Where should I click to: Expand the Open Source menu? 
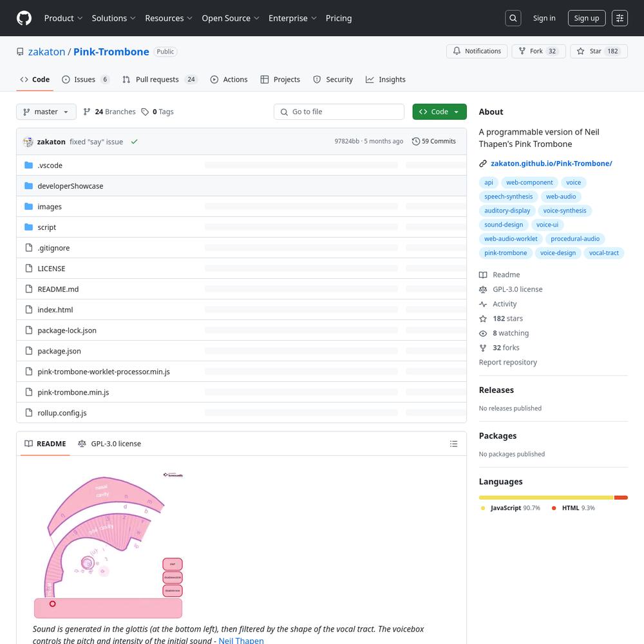(x=231, y=18)
